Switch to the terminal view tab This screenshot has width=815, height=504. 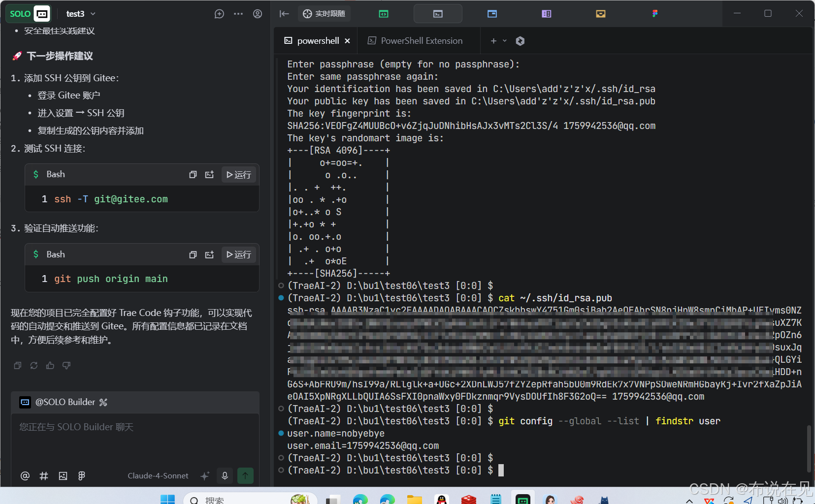coord(438,14)
